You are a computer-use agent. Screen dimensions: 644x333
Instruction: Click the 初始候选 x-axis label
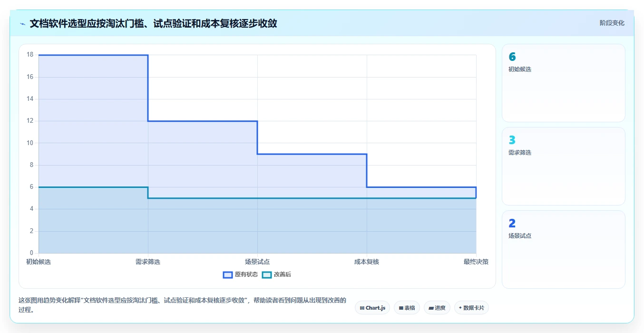pos(39,262)
